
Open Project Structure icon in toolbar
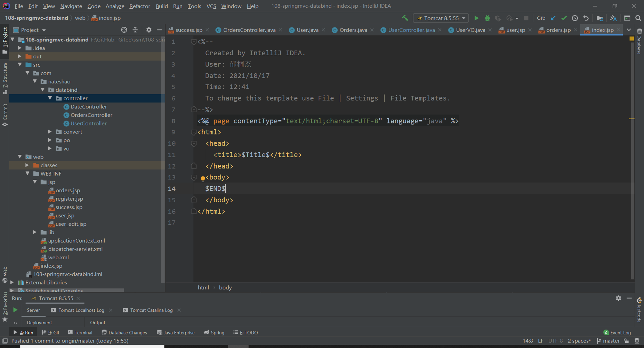(599, 18)
